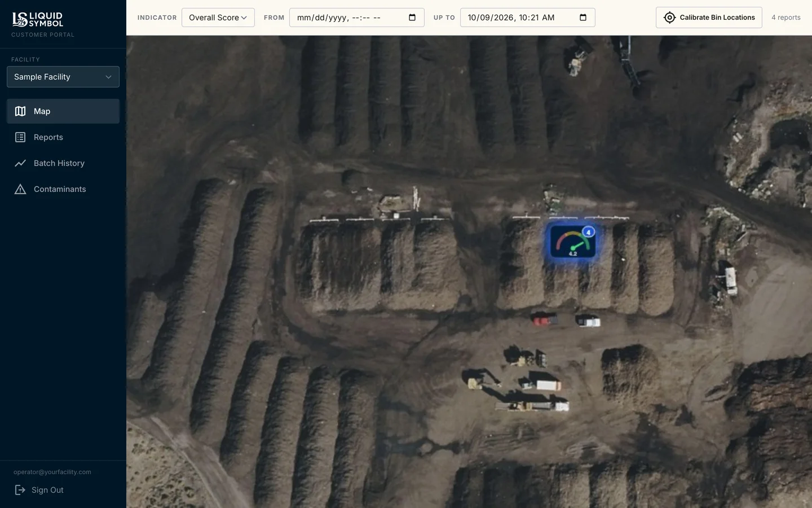This screenshot has width=812, height=508.
Task: Go to the Map page
Action: pos(63,111)
